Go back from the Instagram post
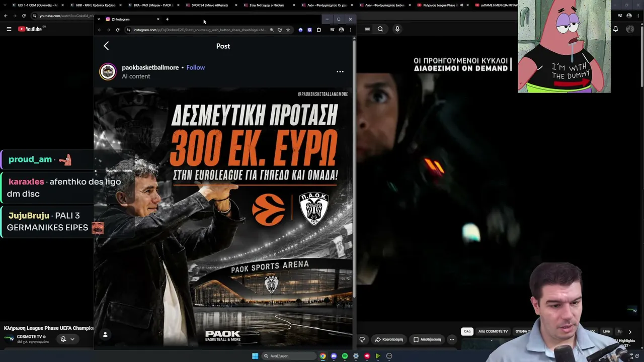 106,46
